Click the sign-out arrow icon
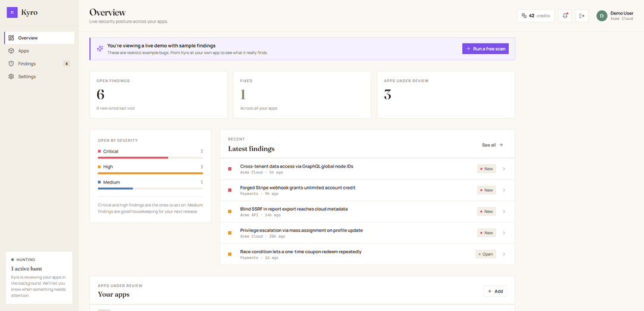The height and width of the screenshot is (311, 644). coord(582,15)
